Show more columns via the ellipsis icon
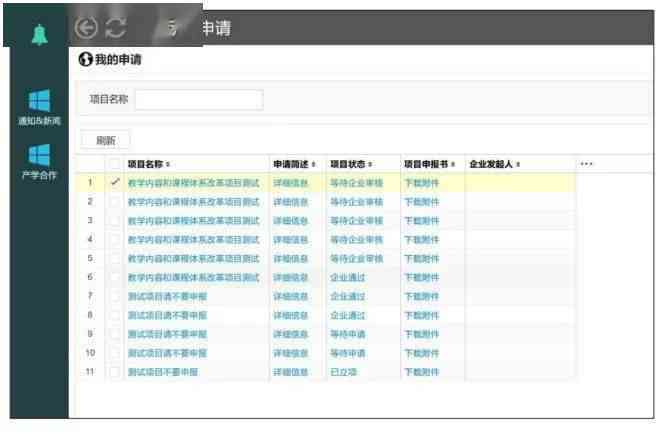The image size is (667, 443). coord(586,164)
